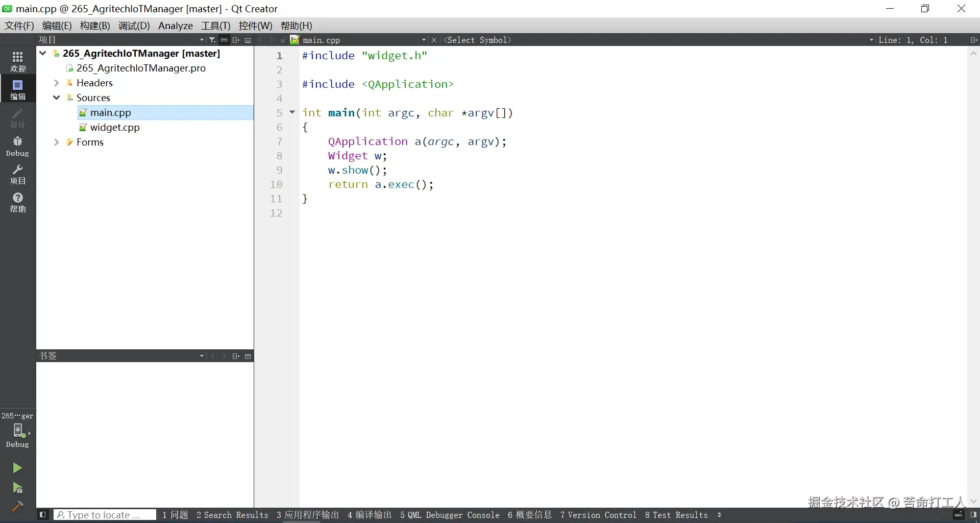This screenshot has height=523, width=980.
Task: Select widget.cpp in the project tree
Action: (x=115, y=127)
